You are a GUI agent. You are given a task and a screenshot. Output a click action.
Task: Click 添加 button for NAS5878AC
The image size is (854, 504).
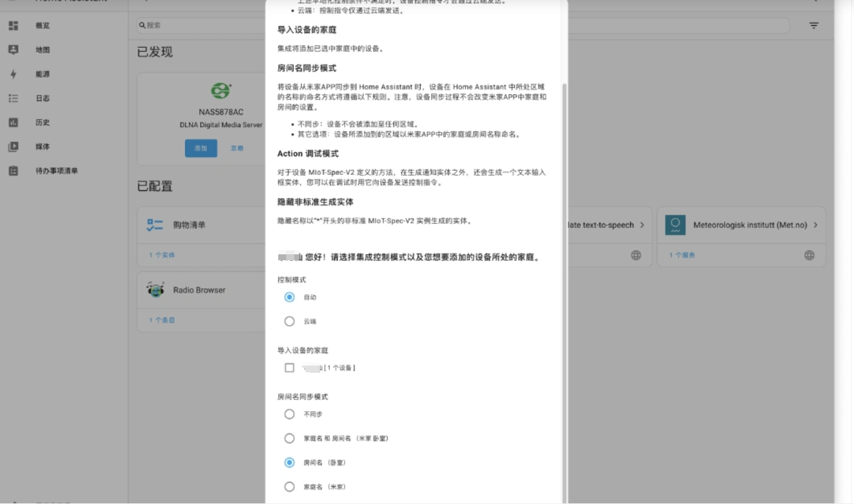[x=201, y=148]
